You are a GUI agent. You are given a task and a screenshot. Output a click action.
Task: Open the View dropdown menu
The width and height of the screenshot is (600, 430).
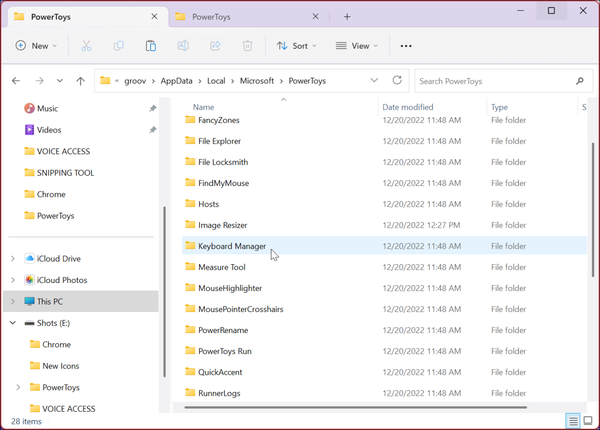point(358,46)
